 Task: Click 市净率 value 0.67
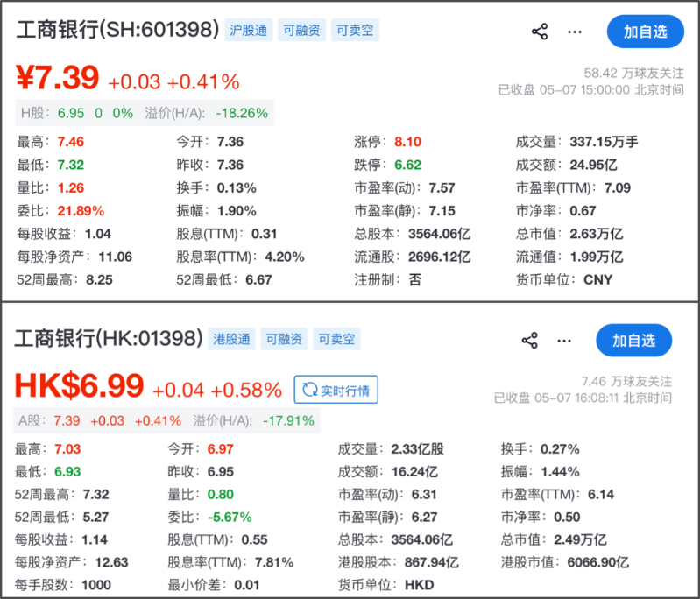click(x=583, y=211)
